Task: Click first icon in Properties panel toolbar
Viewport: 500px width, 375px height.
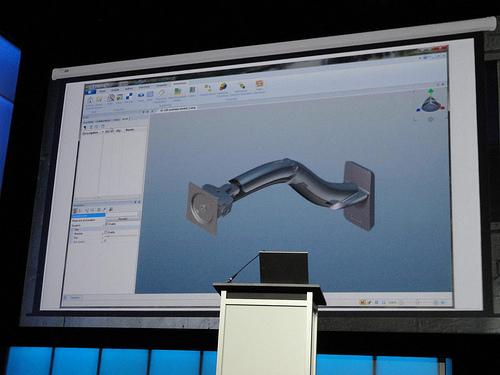Action: pyautogui.click(x=75, y=211)
